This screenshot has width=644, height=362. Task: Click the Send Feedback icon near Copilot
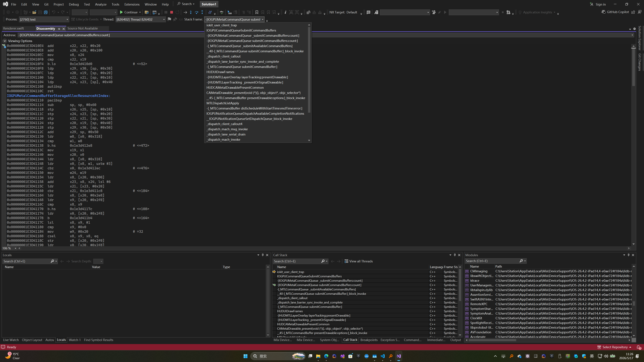[639, 12]
